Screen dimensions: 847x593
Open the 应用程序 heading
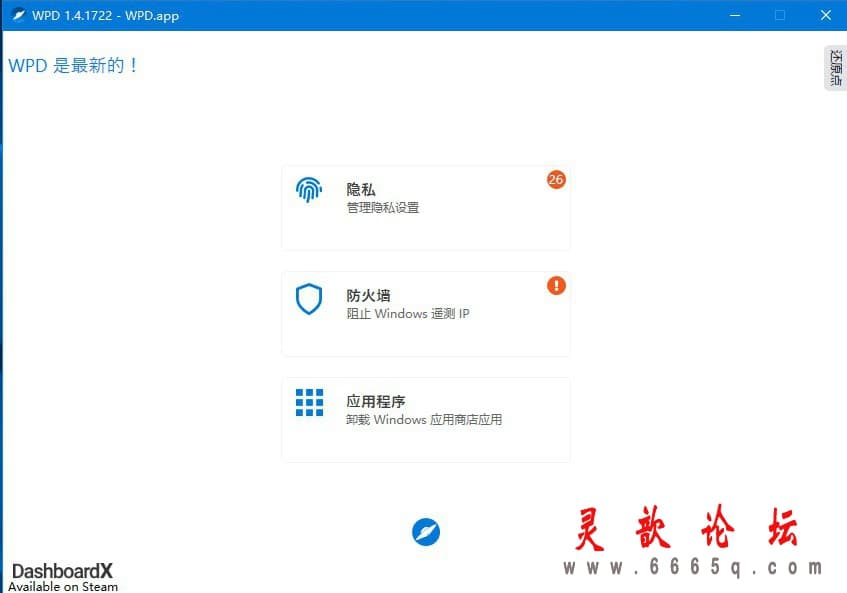coord(375,401)
